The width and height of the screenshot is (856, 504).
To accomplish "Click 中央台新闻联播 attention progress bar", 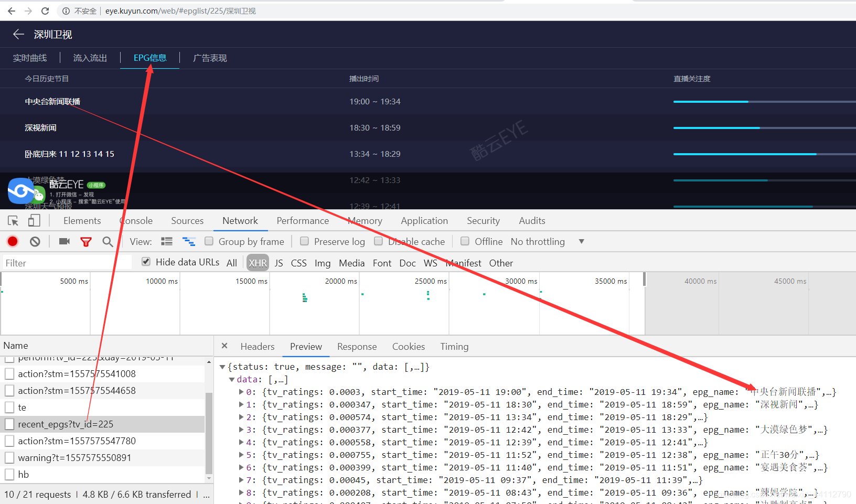I will click(x=764, y=101).
